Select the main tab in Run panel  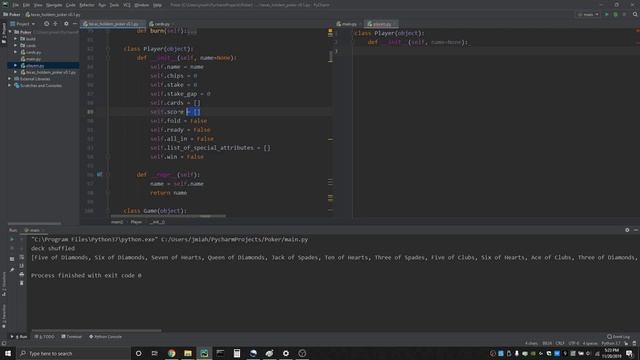click(32, 230)
